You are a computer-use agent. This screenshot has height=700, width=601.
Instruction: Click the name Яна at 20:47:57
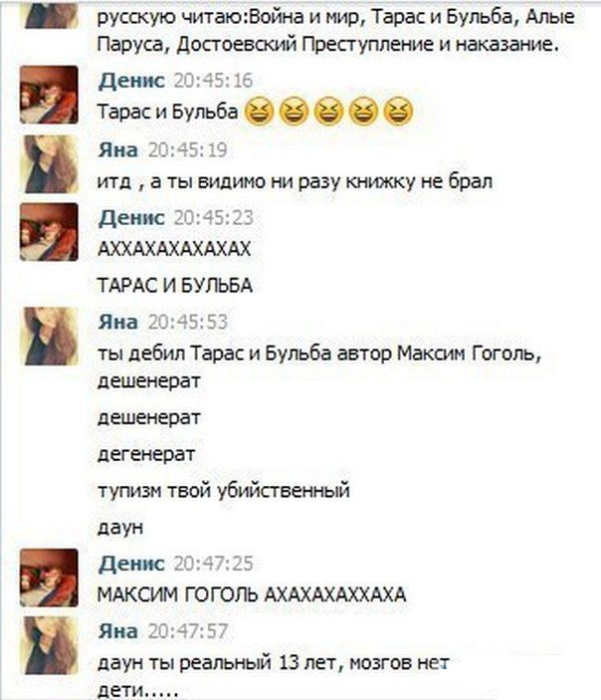tap(118, 631)
